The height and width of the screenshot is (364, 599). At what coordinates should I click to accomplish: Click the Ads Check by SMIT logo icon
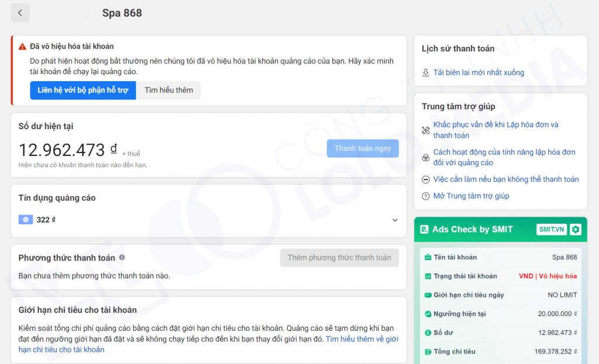pyautogui.click(x=424, y=229)
